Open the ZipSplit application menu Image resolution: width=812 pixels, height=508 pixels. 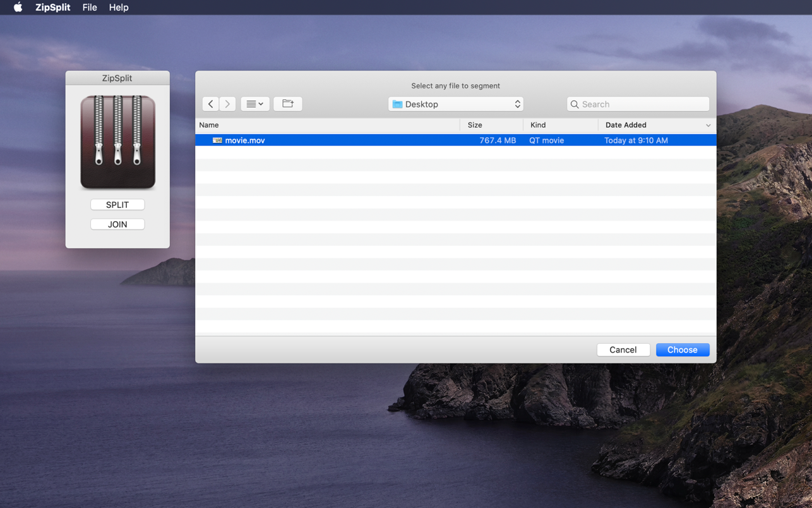coord(52,8)
